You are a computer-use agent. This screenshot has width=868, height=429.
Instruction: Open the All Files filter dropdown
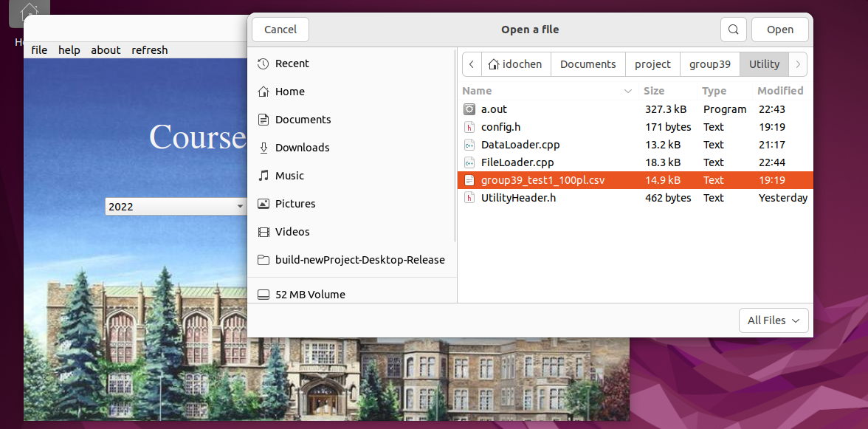point(774,320)
